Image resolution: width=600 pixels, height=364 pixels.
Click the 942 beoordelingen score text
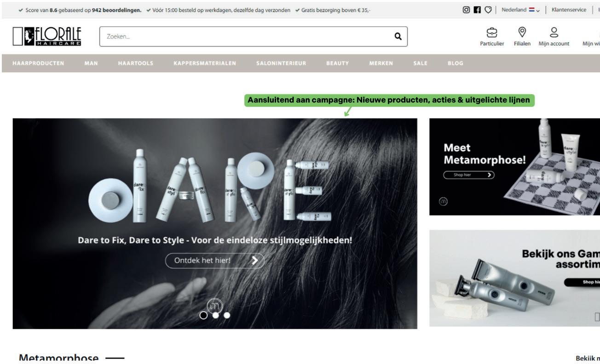point(117,10)
